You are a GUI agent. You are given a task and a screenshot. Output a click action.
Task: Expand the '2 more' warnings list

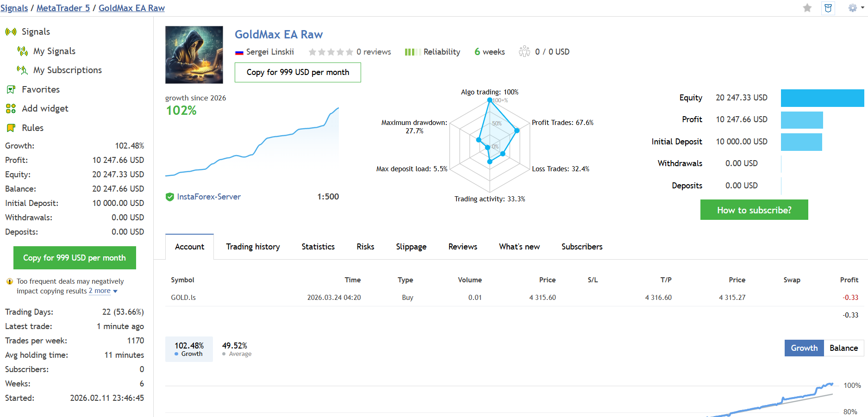(103, 291)
